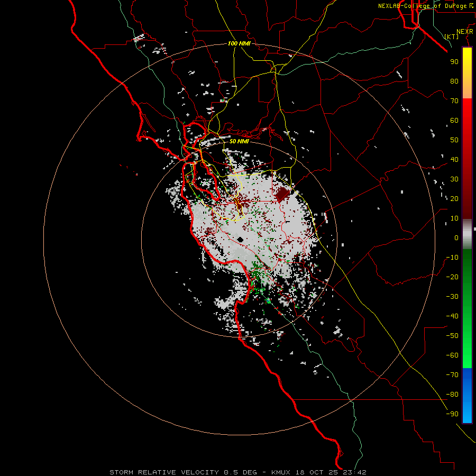Select the green segment of the color bar
The width and height of the screenshot is (476, 476).
(x=467, y=309)
